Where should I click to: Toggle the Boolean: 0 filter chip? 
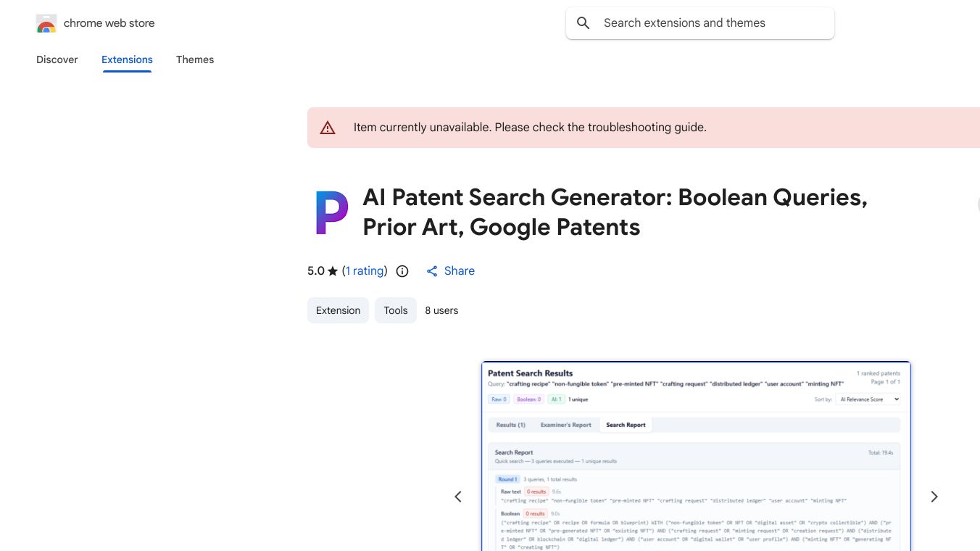tap(528, 399)
